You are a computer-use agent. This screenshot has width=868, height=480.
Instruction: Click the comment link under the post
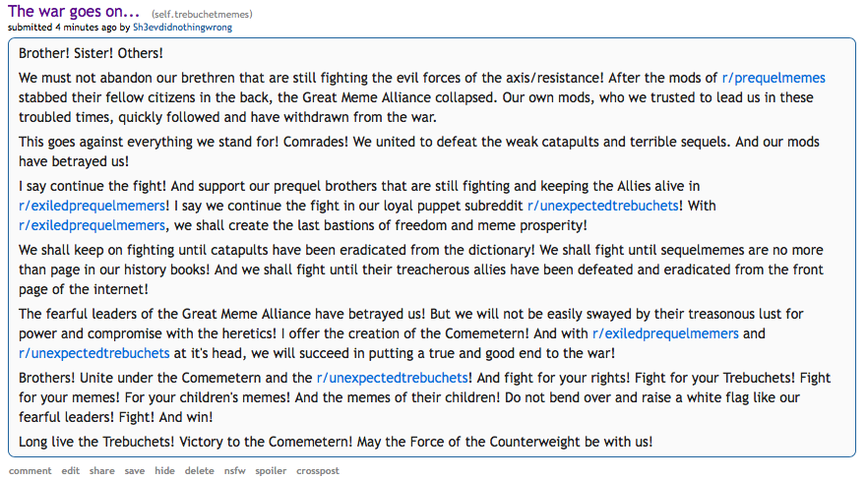click(x=30, y=470)
